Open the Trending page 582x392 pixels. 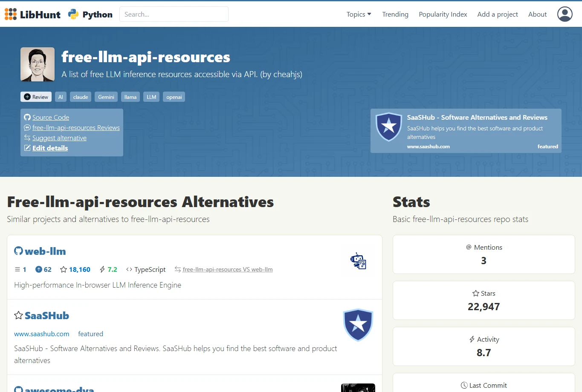pyautogui.click(x=395, y=14)
